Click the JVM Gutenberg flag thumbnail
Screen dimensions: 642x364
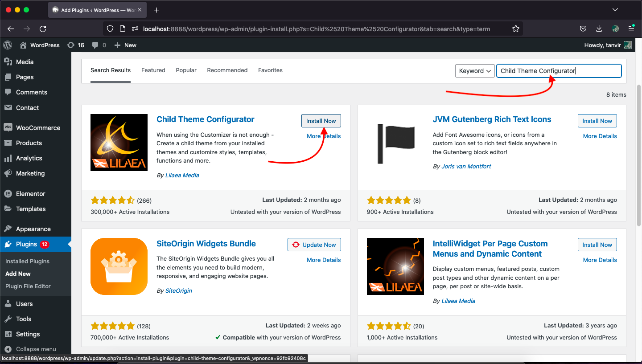pos(395,143)
